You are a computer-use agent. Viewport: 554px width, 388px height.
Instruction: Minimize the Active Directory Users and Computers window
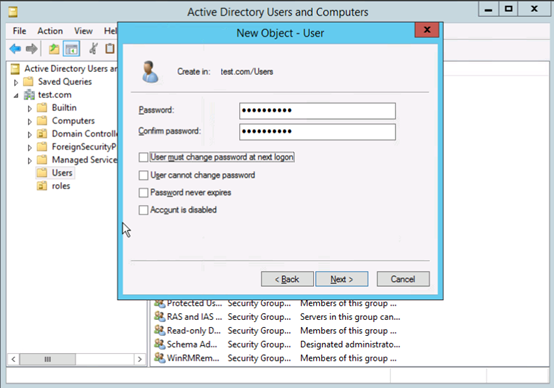(x=489, y=9)
